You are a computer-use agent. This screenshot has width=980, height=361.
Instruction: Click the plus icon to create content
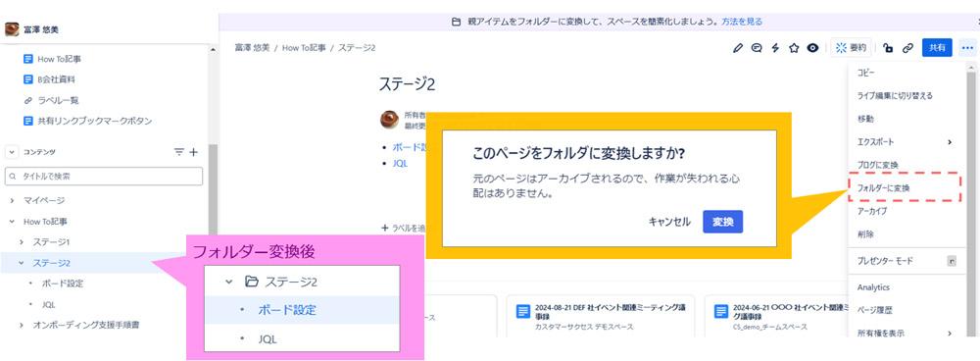coord(194,152)
